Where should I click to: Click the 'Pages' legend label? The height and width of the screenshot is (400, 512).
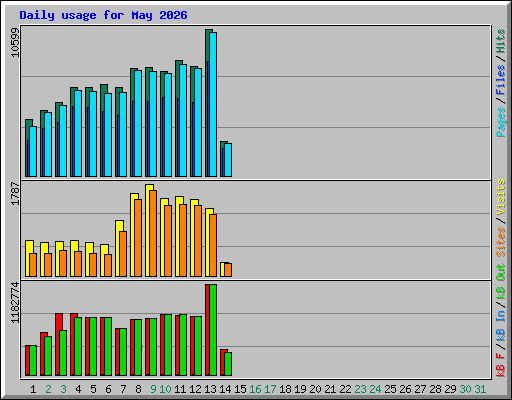point(501,122)
